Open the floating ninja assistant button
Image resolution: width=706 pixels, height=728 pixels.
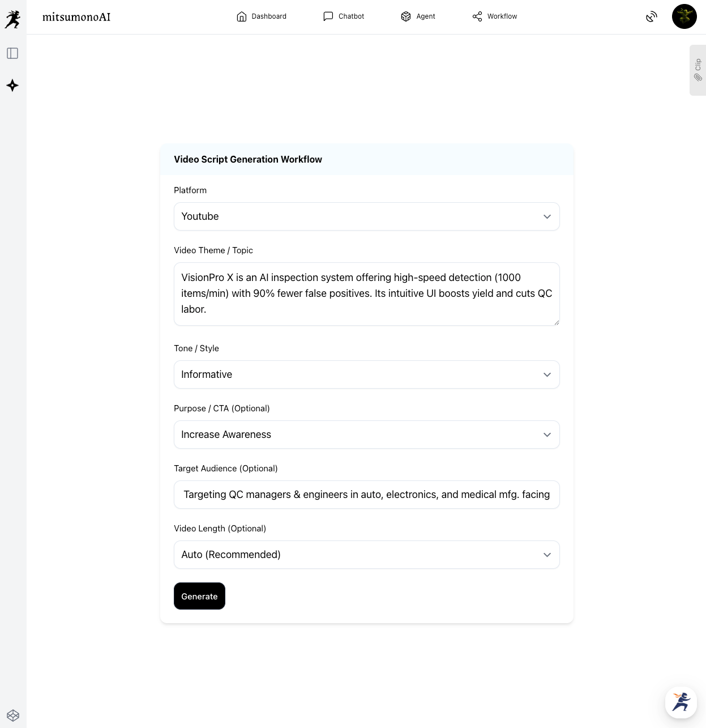(x=681, y=702)
